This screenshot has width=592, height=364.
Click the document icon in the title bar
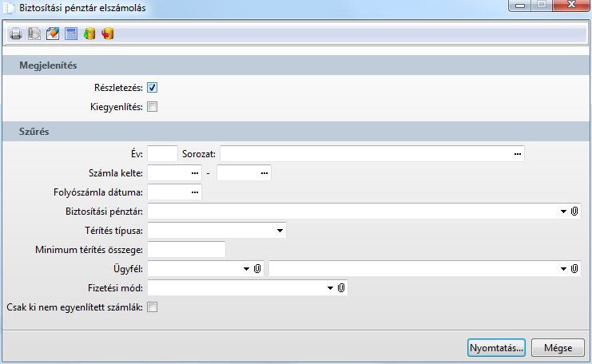point(8,8)
